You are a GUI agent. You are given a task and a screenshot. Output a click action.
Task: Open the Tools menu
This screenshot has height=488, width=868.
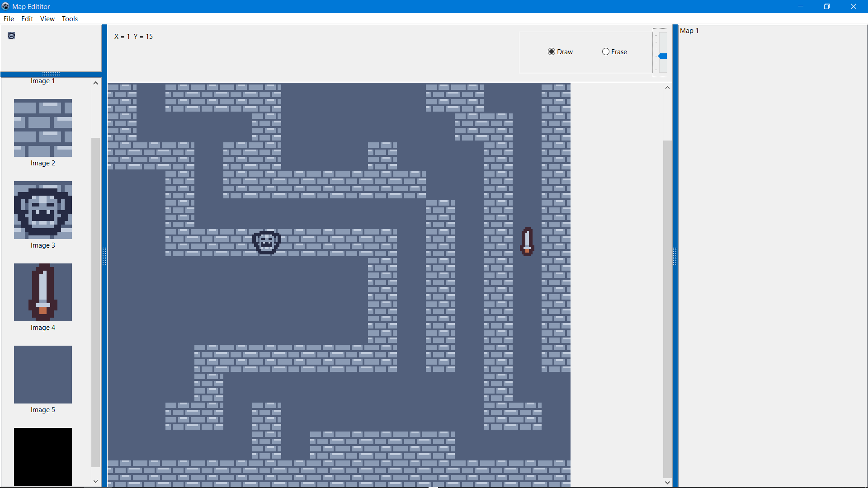pos(69,19)
